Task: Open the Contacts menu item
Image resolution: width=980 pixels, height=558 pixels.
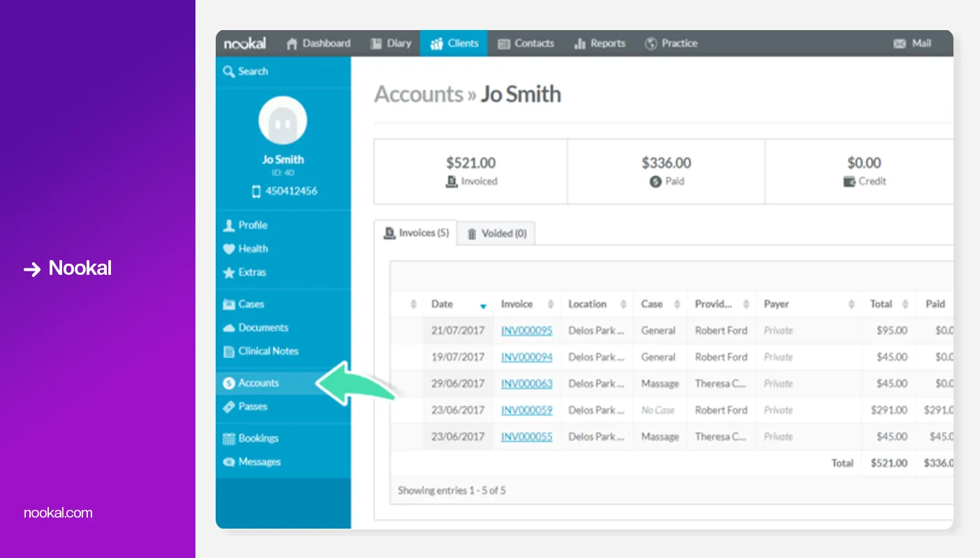Action: tap(526, 43)
